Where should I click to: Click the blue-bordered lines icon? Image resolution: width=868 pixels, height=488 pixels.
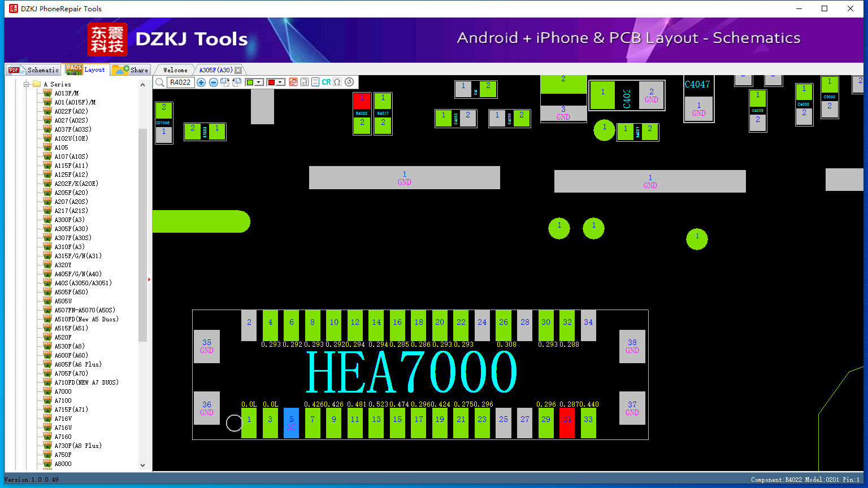pos(315,82)
